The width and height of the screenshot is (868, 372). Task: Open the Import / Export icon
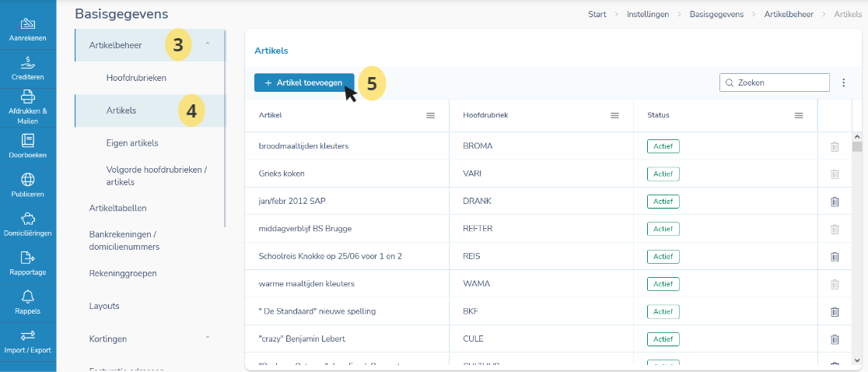(x=28, y=335)
